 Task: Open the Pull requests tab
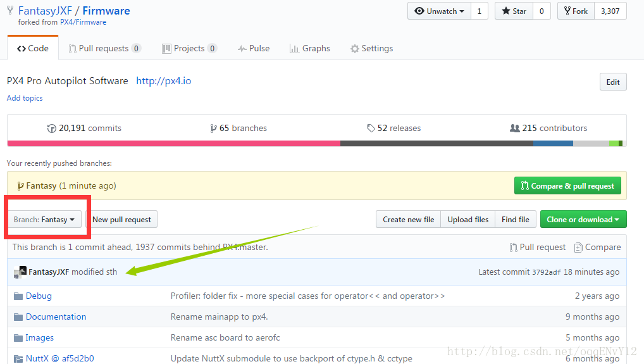point(105,49)
